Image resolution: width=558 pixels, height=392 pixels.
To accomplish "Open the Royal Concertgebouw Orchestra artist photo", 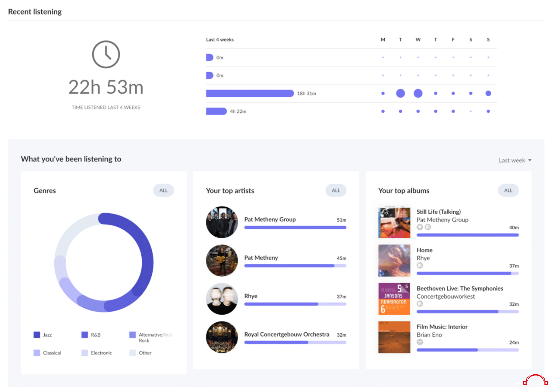I will (x=222, y=337).
